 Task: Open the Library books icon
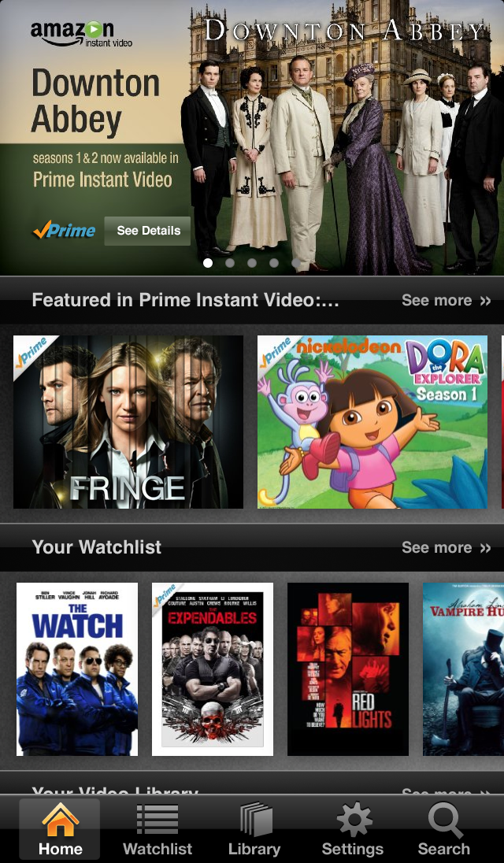coord(256,820)
